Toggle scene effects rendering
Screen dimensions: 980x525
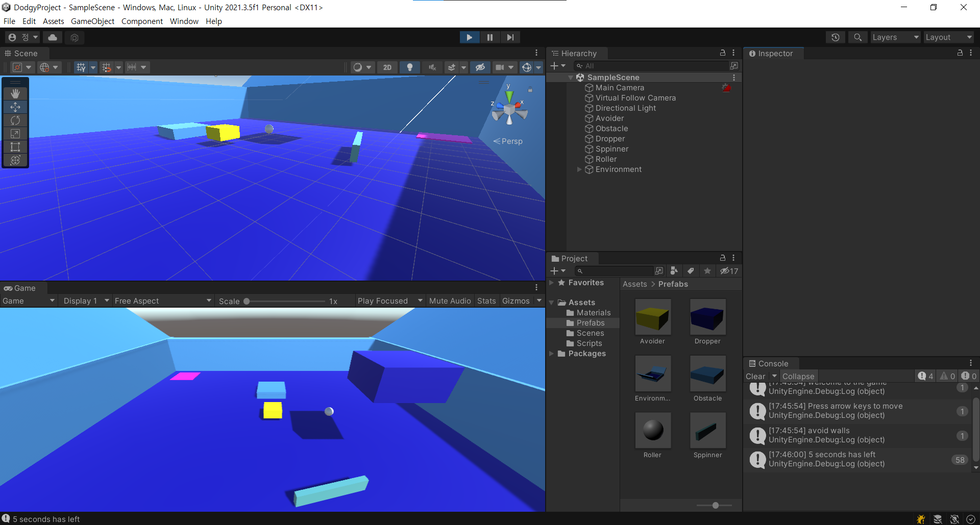coord(451,67)
